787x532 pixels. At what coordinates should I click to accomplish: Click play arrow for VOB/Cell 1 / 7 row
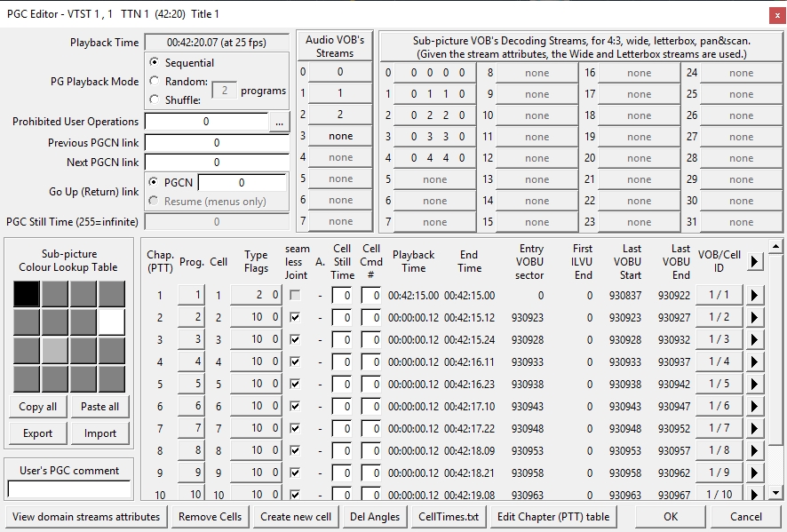[x=755, y=428]
